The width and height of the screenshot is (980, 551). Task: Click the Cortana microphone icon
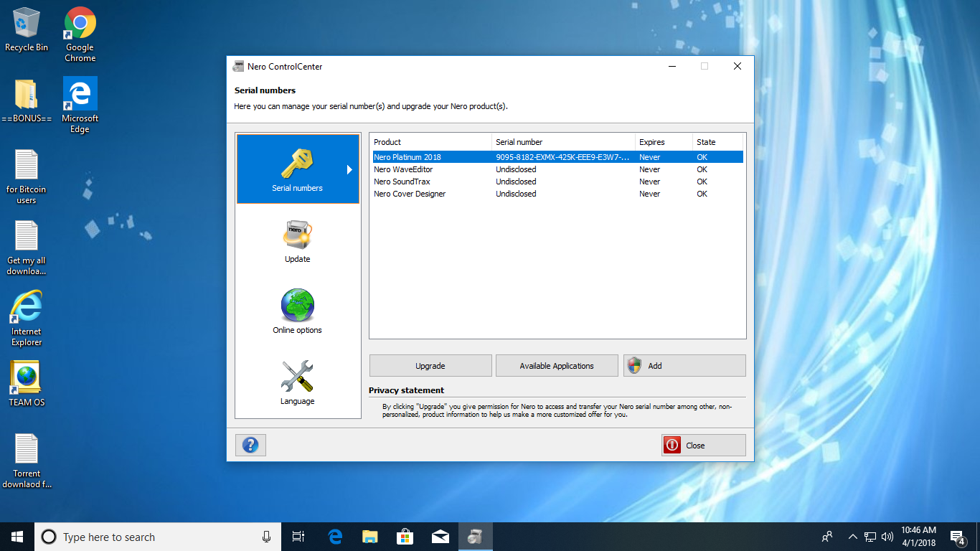point(266,537)
